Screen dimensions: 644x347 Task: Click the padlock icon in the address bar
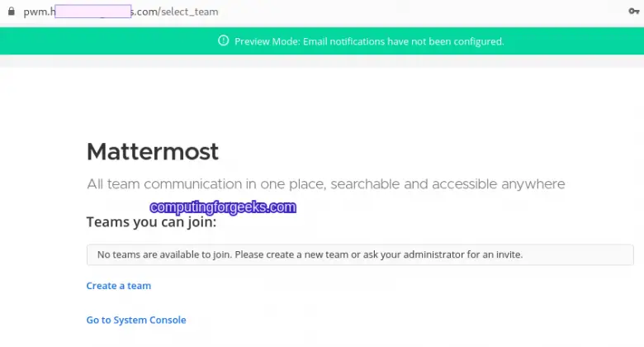click(10, 12)
